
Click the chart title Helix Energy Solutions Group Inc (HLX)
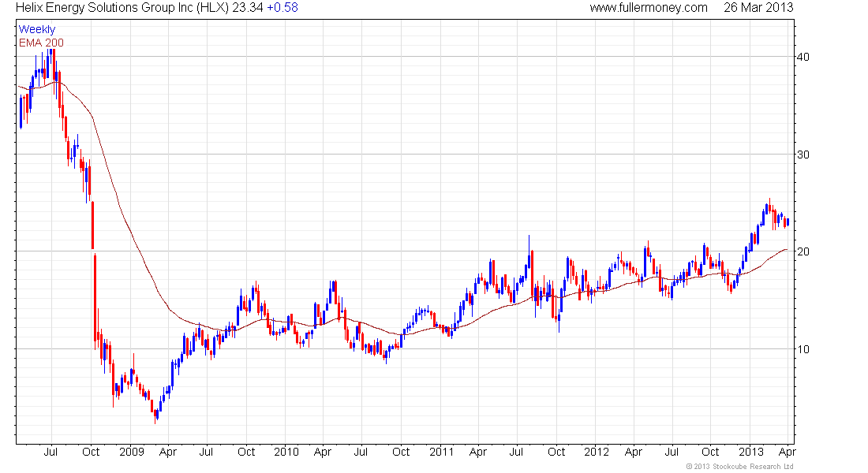(122, 8)
